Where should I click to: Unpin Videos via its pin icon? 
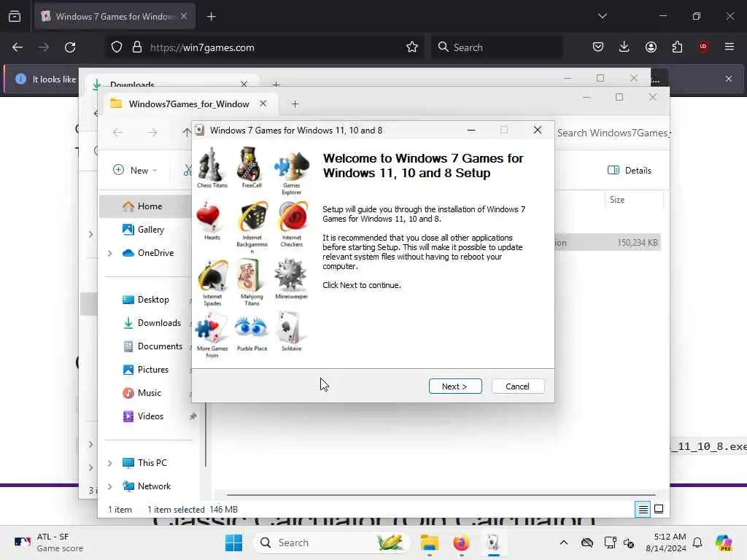click(x=193, y=416)
